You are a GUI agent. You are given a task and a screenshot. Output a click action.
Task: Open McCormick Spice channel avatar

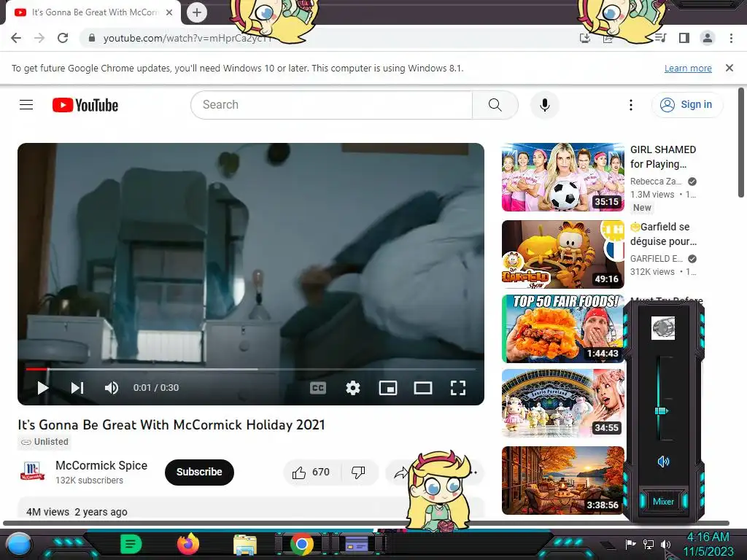pos(32,472)
